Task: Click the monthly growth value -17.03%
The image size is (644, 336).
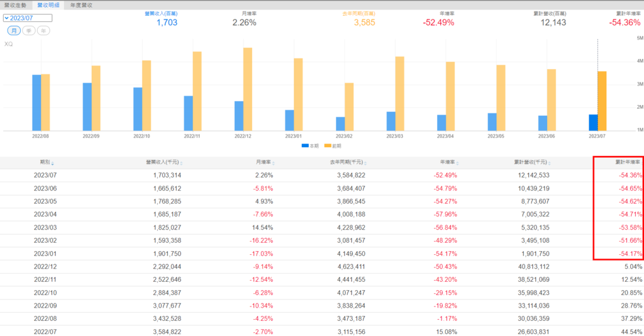Action: 261,254
